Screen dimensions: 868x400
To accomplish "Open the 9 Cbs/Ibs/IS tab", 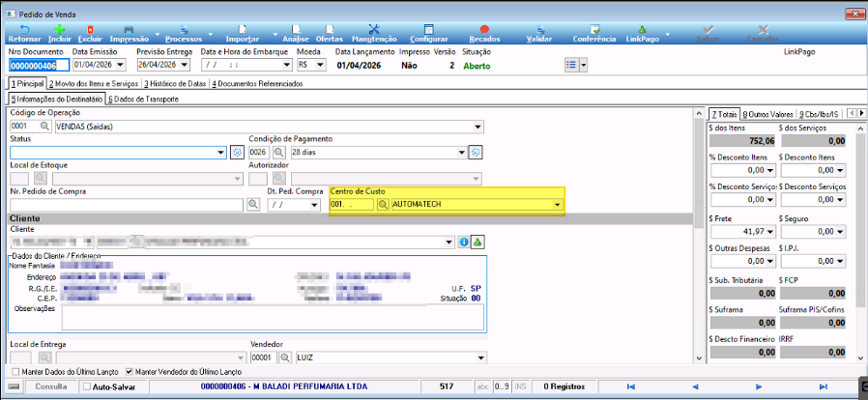I will click(x=819, y=115).
